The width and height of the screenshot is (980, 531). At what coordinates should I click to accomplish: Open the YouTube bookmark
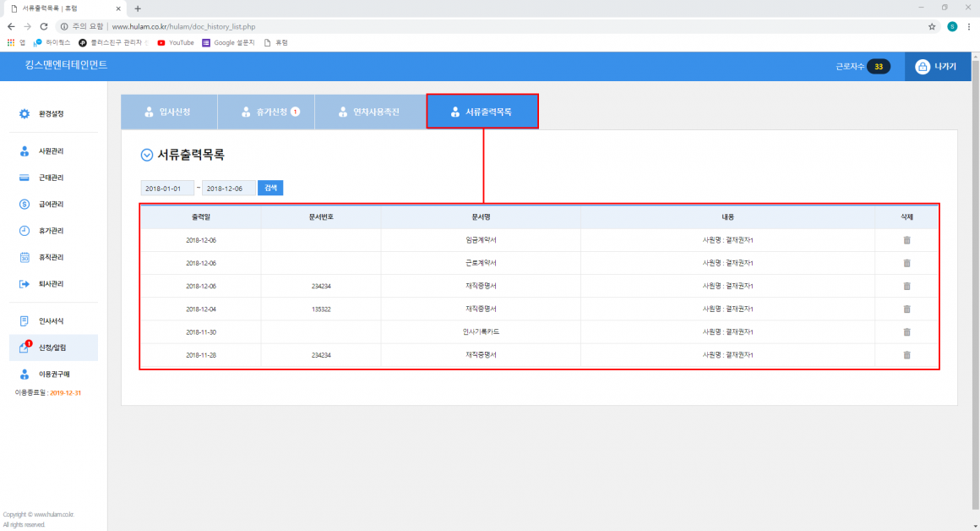pos(176,42)
